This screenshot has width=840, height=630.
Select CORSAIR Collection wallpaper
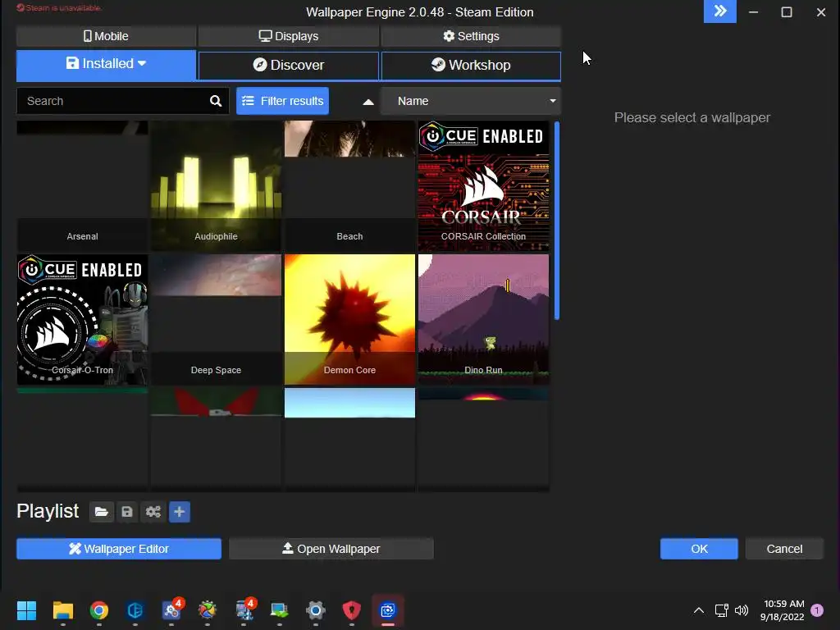(x=483, y=186)
